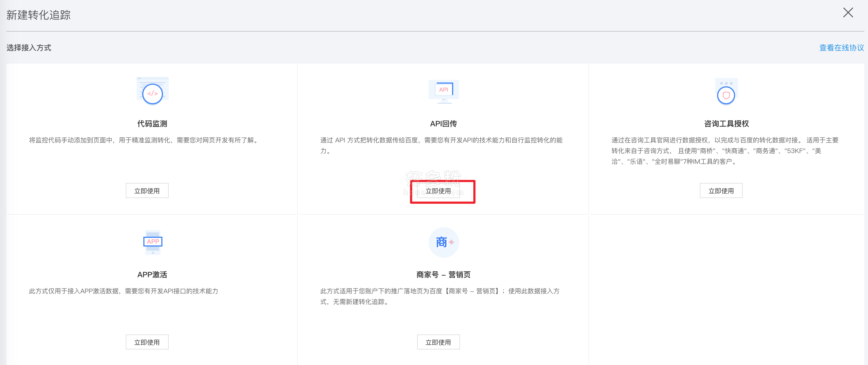Click the 商家号营销页 商+ icon

click(x=443, y=242)
